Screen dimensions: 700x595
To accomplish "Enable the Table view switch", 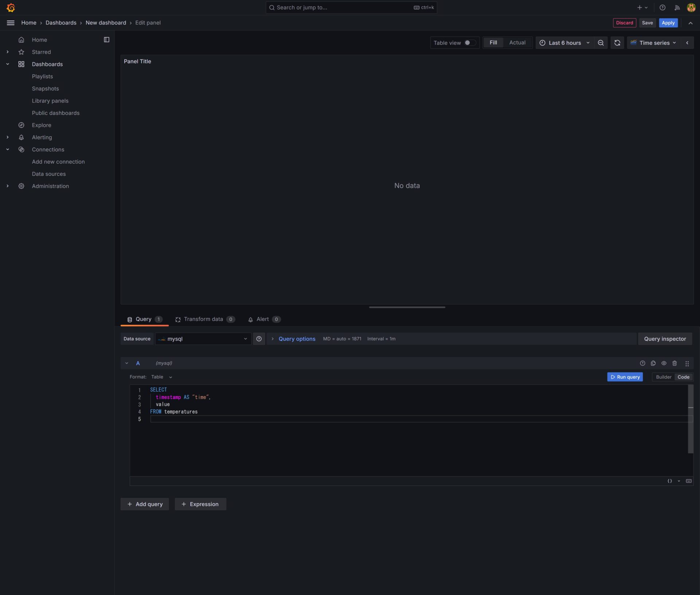I will [470, 43].
